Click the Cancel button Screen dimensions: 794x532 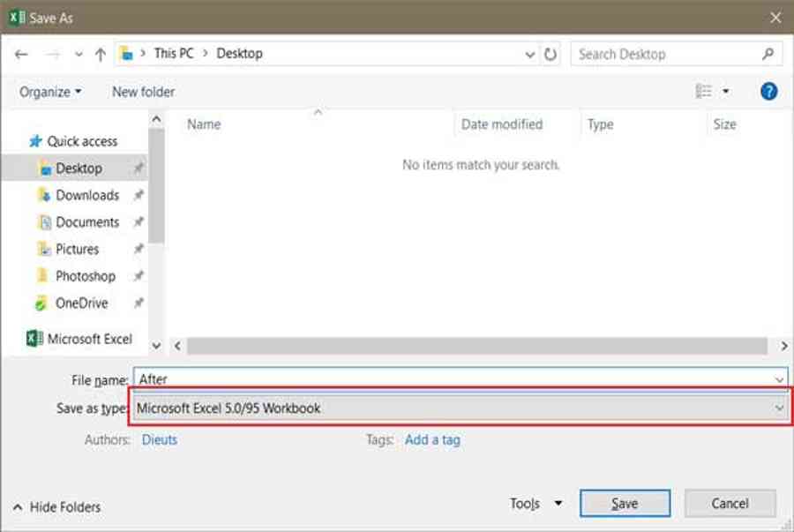click(x=730, y=503)
